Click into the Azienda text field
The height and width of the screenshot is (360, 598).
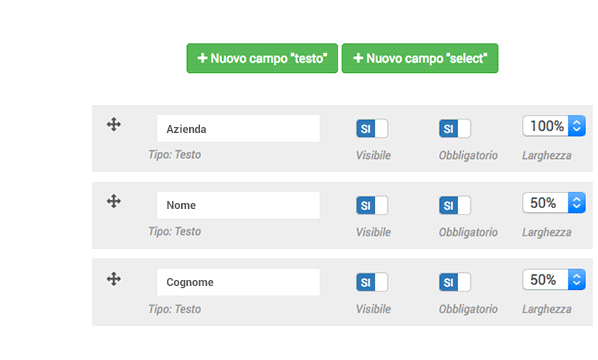[x=238, y=129]
